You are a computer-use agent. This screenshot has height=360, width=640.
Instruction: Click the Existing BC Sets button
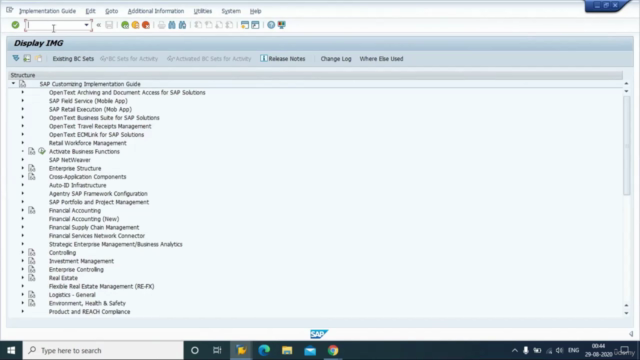coord(73,59)
